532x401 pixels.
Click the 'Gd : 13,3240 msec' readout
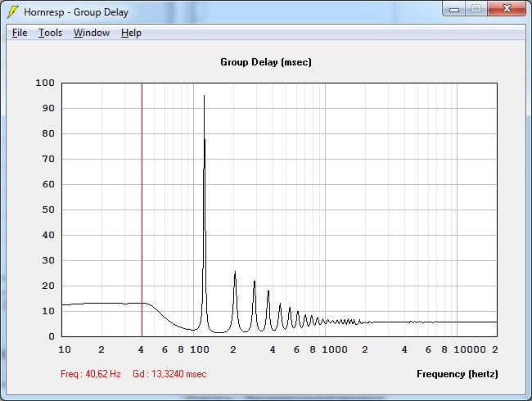pyautogui.click(x=169, y=374)
